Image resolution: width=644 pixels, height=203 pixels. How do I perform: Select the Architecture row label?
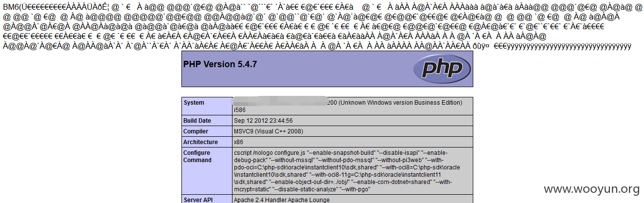[x=200, y=142]
